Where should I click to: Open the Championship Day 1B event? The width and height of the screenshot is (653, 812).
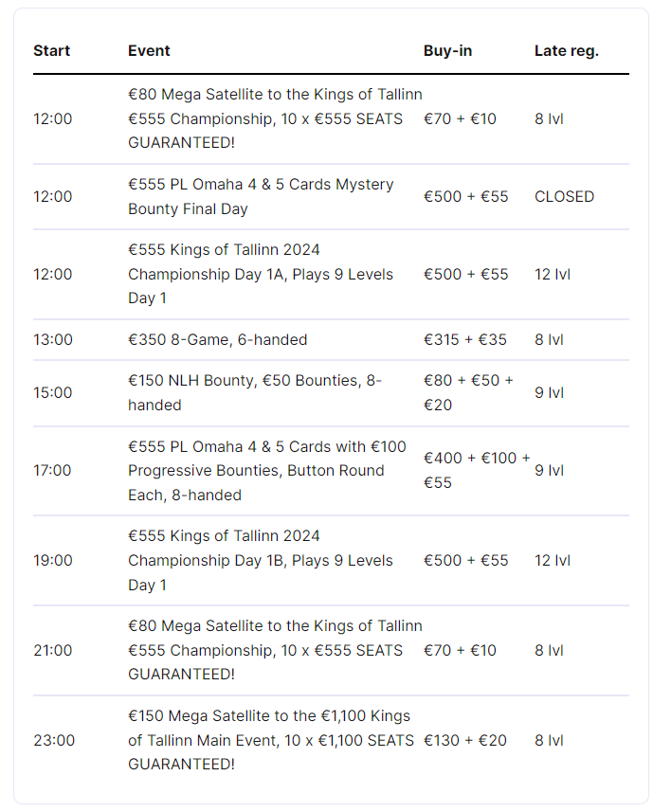coord(261,560)
